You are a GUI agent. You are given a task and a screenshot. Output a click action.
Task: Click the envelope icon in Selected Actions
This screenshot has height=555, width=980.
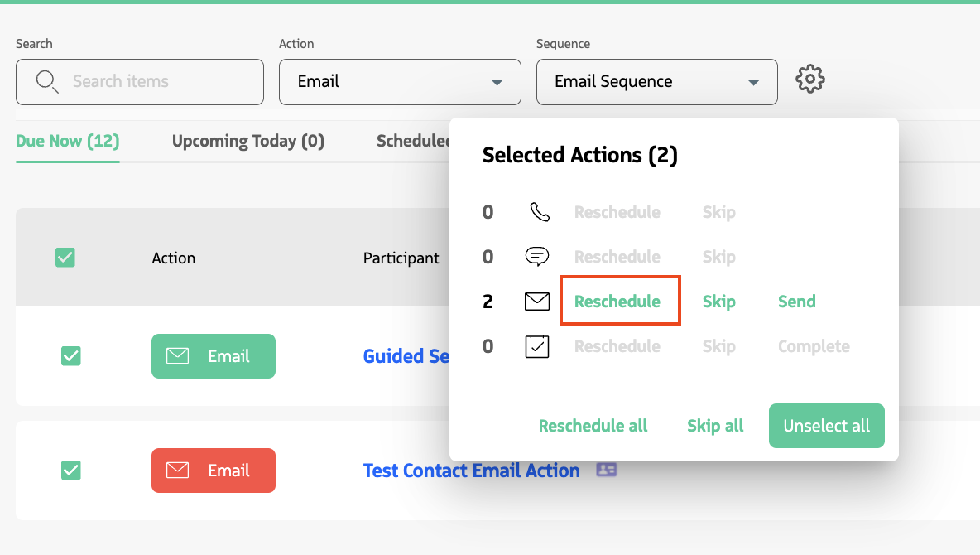pos(537,302)
